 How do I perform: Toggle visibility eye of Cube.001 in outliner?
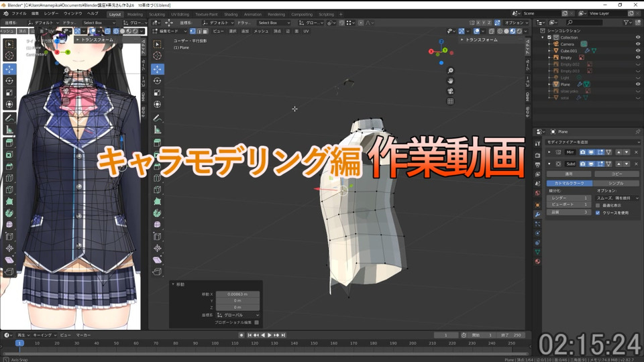(638, 51)
